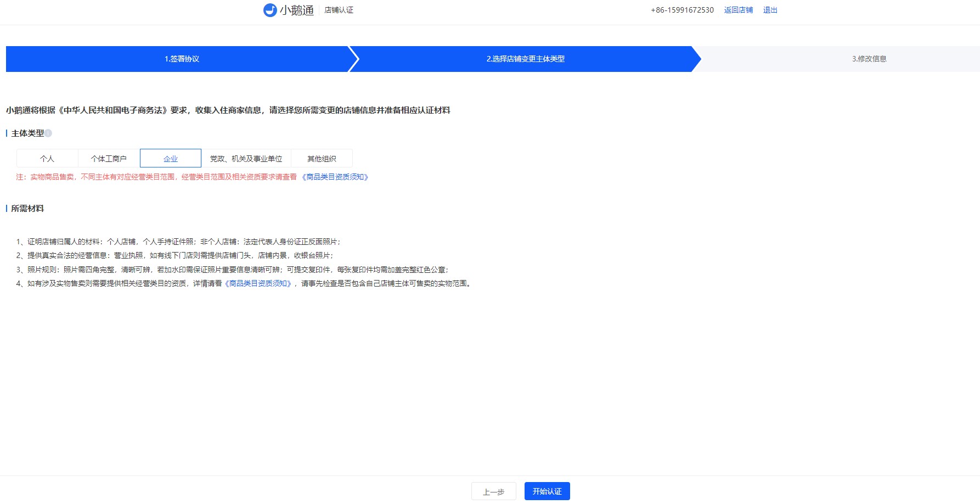Click material item 1 about 证明店铺归属人的材料
The image size is (980, 504).
[x=179, y=242]
